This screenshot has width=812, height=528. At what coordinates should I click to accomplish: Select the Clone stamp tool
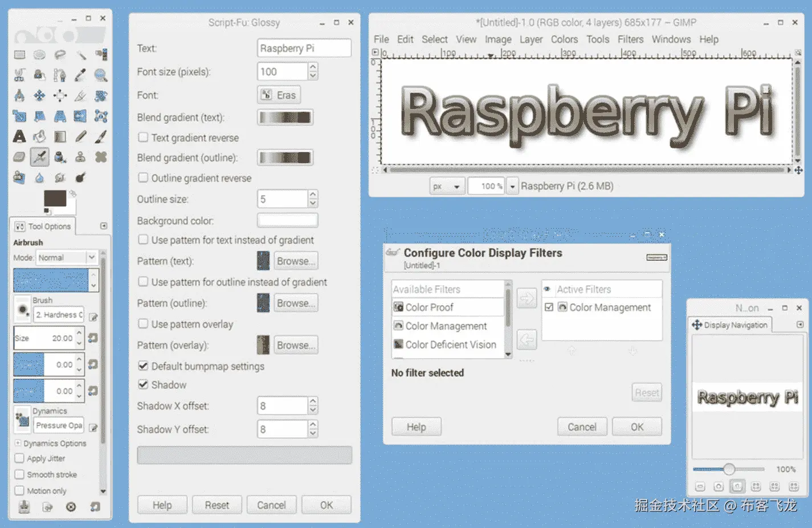[x=80, y=157]
